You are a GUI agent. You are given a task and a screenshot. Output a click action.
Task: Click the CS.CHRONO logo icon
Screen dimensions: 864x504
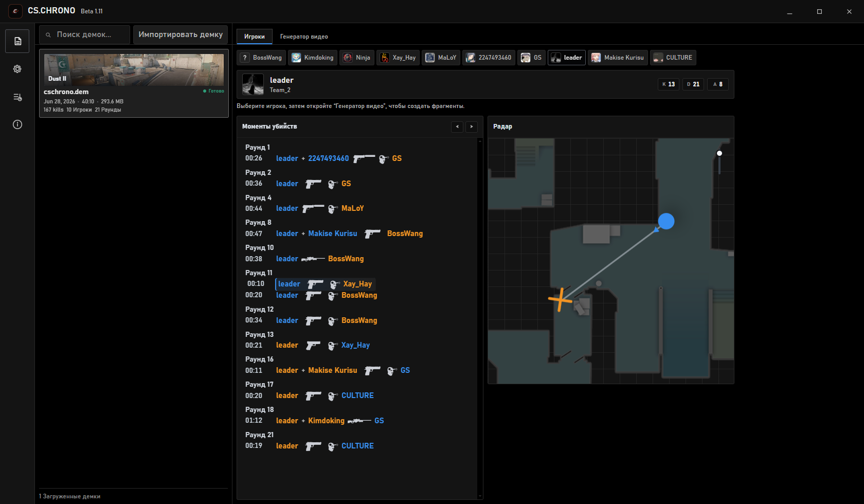(15, 11)
